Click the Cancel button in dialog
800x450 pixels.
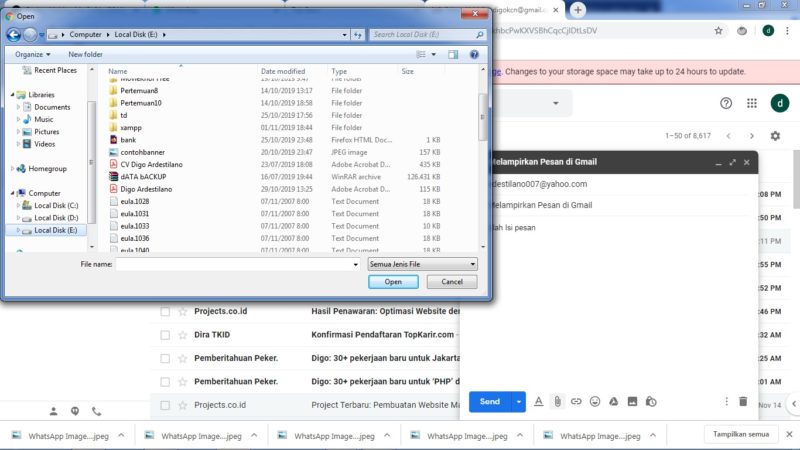[452, 282]
